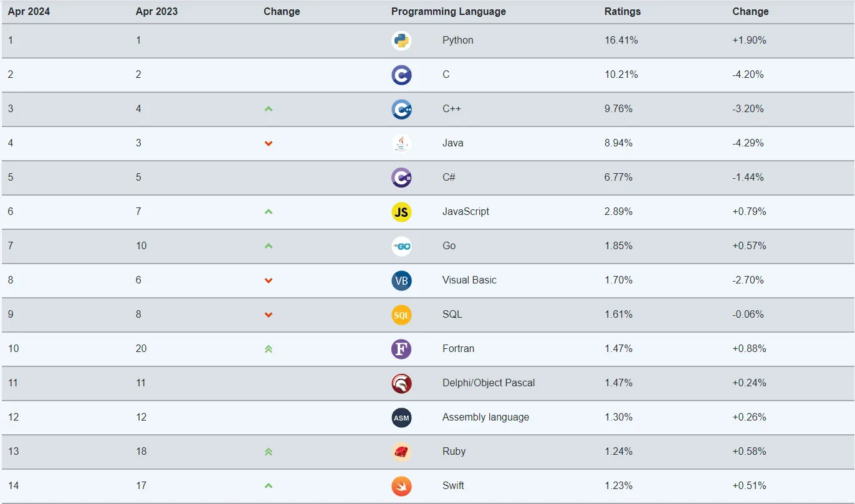
Task: Select the C language logo
Action: pyautogui.click(x=401, y=75)
